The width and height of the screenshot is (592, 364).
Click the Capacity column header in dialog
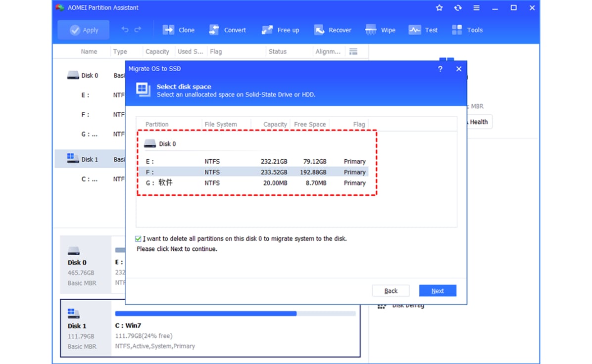(275, 124)
